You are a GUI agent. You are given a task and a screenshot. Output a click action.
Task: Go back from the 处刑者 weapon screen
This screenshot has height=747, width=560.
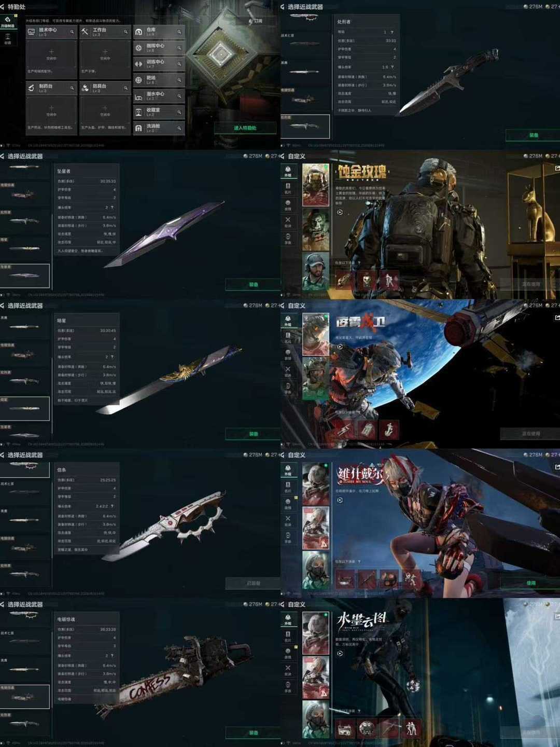pos(283,7)
